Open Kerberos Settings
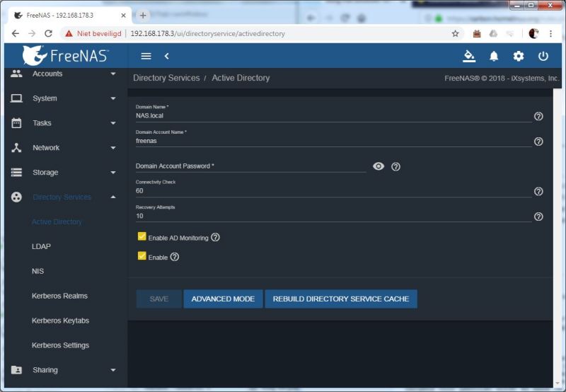566x392 pixels. [60, 345]
